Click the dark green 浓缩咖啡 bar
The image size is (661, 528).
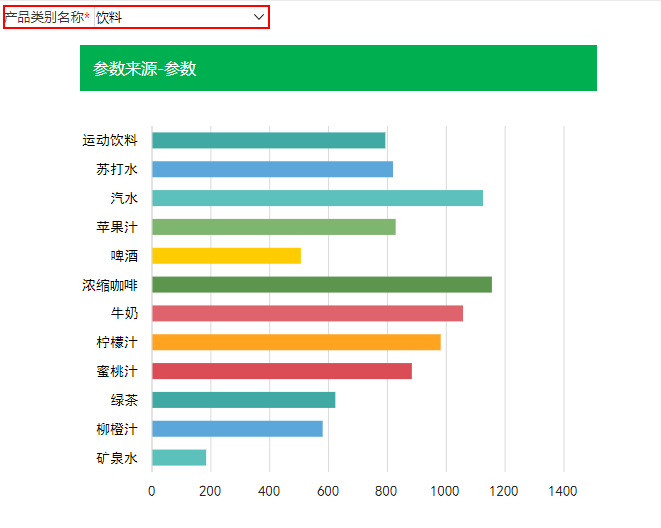(x=322, y=284)
